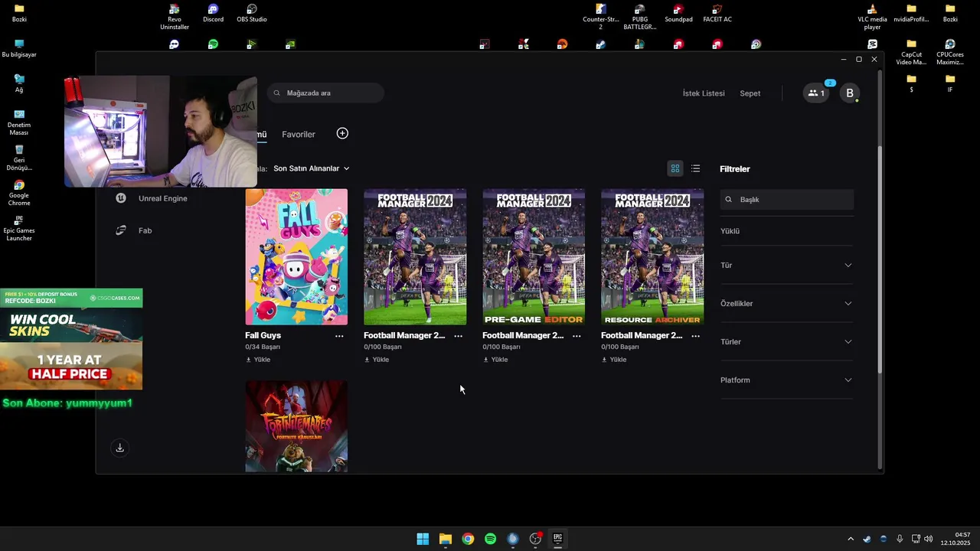Open Epic Games Launcher desktop shortcut

pyautogui.click(x=19, y=228)
